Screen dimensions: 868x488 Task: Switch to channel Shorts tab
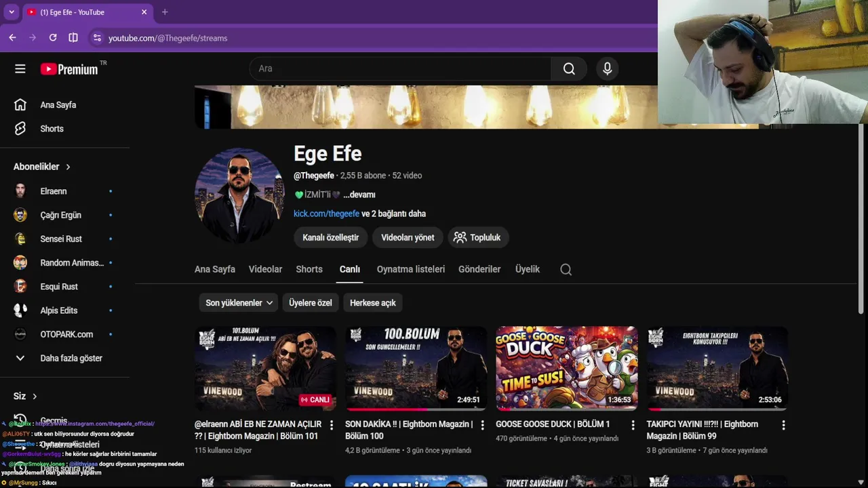coord(309,269)
